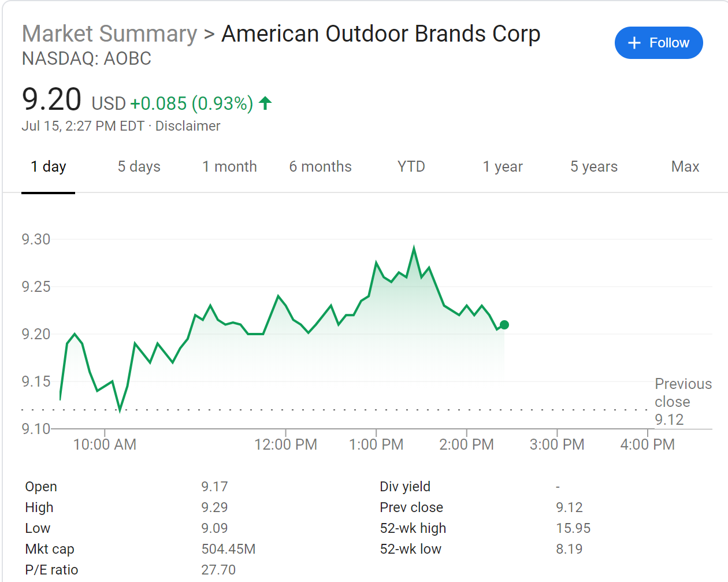The height and width of the screenshot is (582, 728).
Task: Select the YTD tab
Action: coord(411,167)
